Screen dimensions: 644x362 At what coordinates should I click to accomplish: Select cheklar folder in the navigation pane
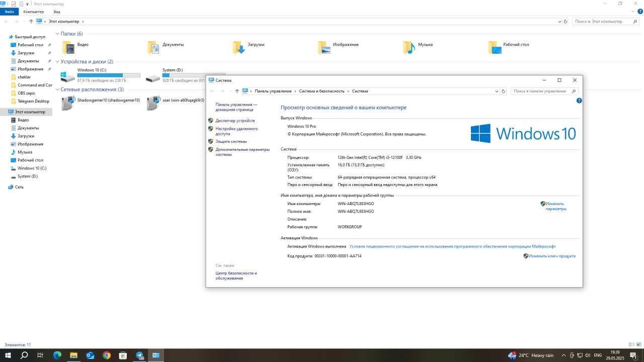tap(24, 77)
